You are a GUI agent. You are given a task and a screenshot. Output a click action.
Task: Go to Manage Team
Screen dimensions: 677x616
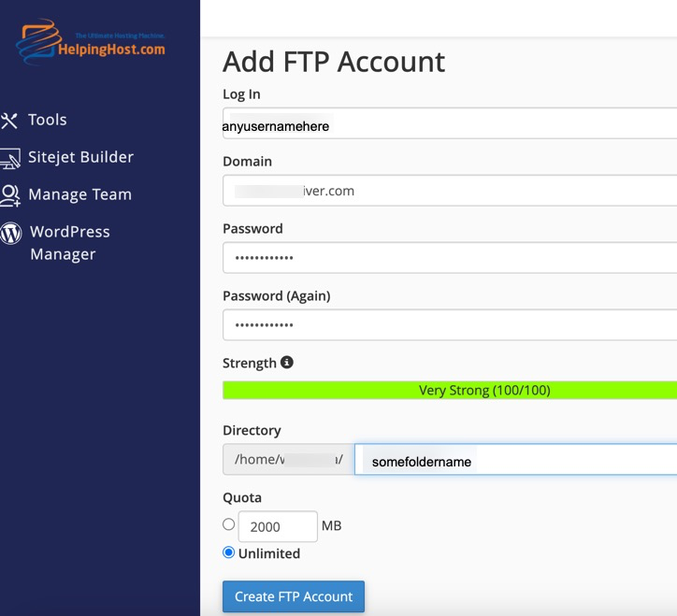[x=79, y=194]
